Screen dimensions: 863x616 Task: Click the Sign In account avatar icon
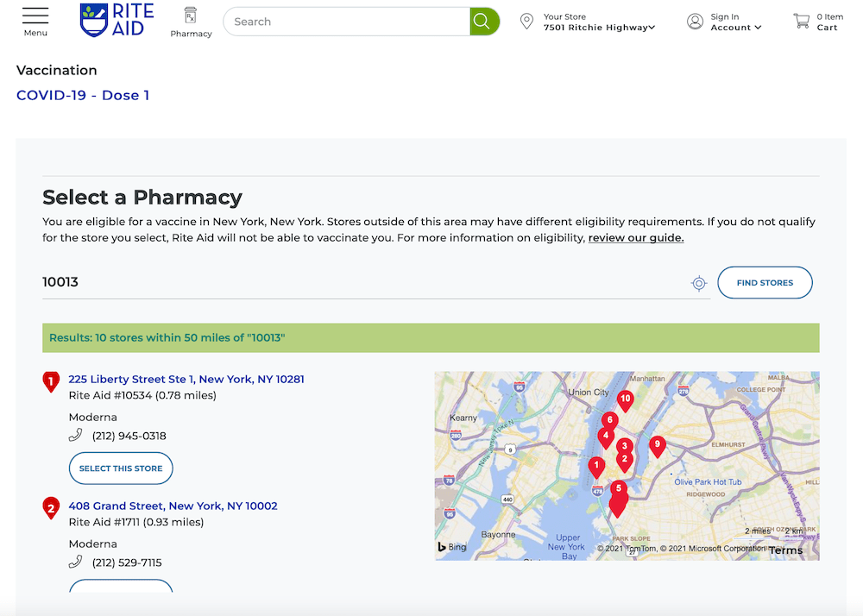coord(695,22)
